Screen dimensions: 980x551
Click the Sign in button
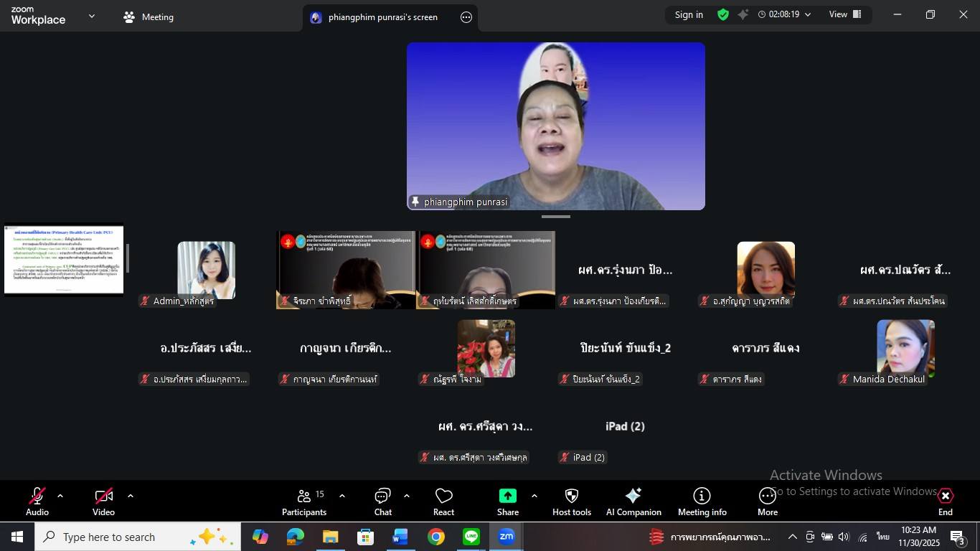tap(689, 15)
